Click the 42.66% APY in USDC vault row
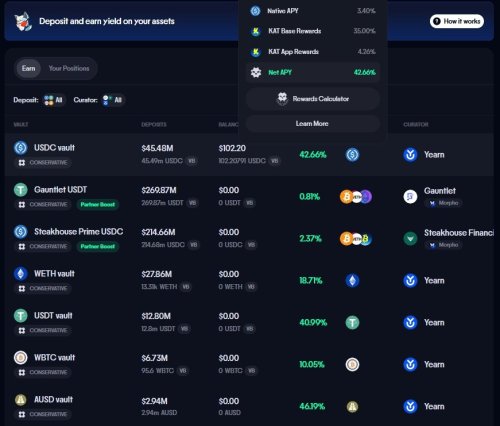 point(313,155)
